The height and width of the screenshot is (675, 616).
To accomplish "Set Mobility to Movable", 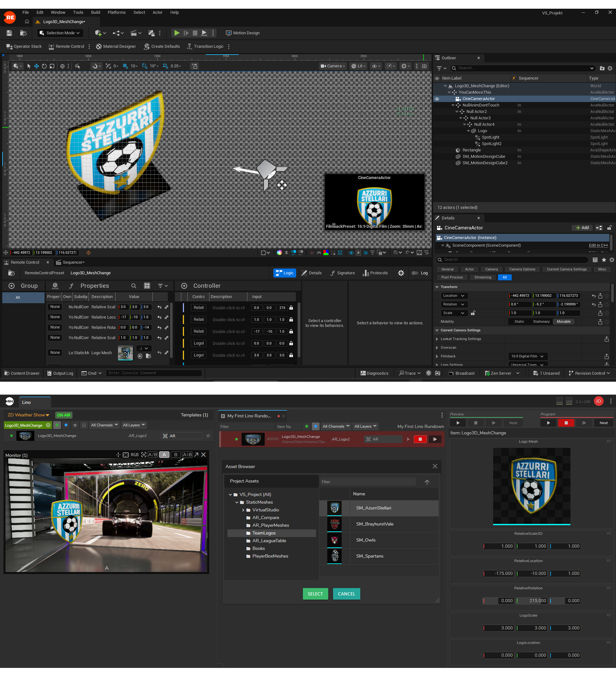I will 564,322.
